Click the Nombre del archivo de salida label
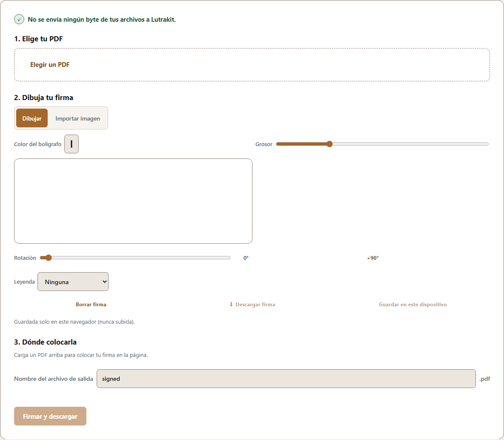The image size is (504, 440). click(x=54, y=379)
